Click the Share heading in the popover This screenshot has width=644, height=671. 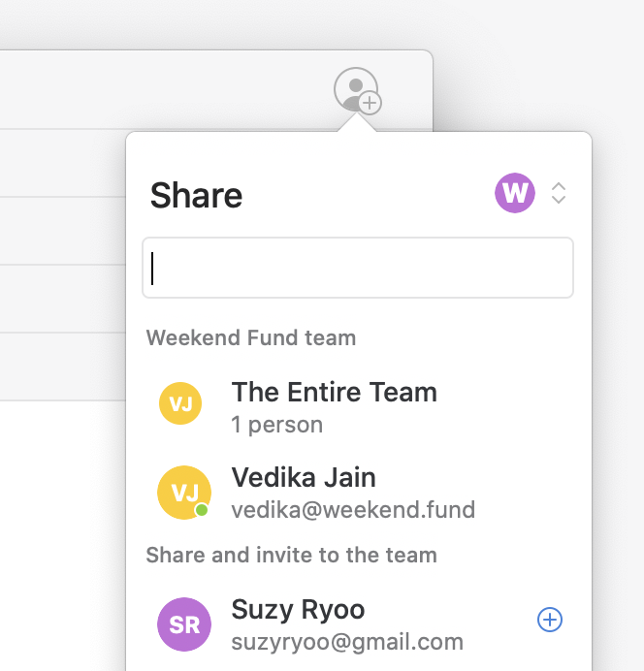coord(196,196)
